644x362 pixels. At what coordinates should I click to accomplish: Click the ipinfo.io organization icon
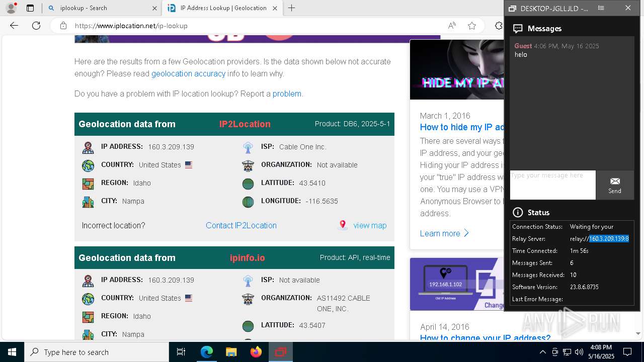pos(248,299)
